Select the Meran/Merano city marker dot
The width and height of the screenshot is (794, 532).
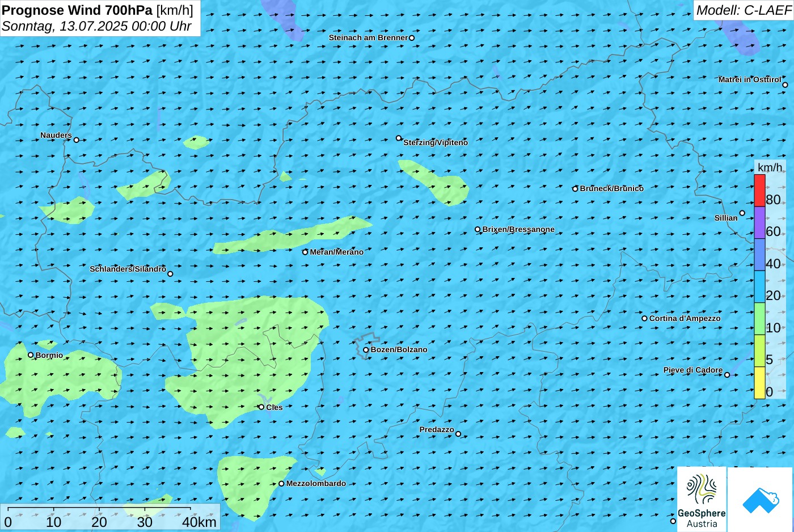tap(305, 252)
